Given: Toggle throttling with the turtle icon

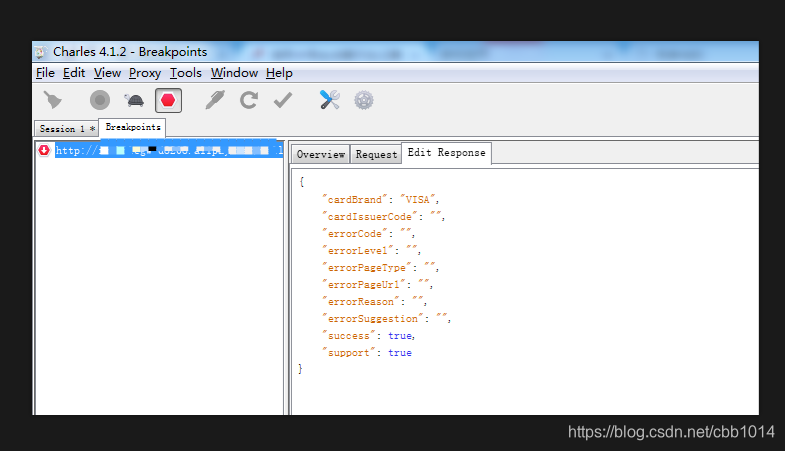Looking at the screenshot, I should tap(134, 101).
